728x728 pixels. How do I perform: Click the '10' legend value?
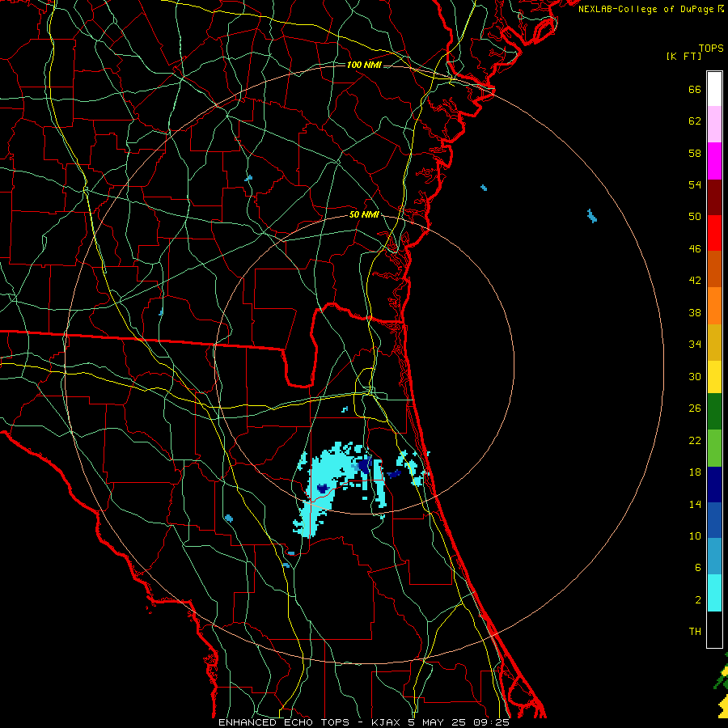(695, 535)
